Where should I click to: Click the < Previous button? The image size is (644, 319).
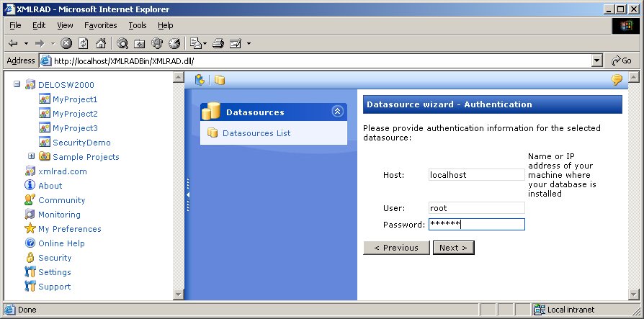point(396,248)
